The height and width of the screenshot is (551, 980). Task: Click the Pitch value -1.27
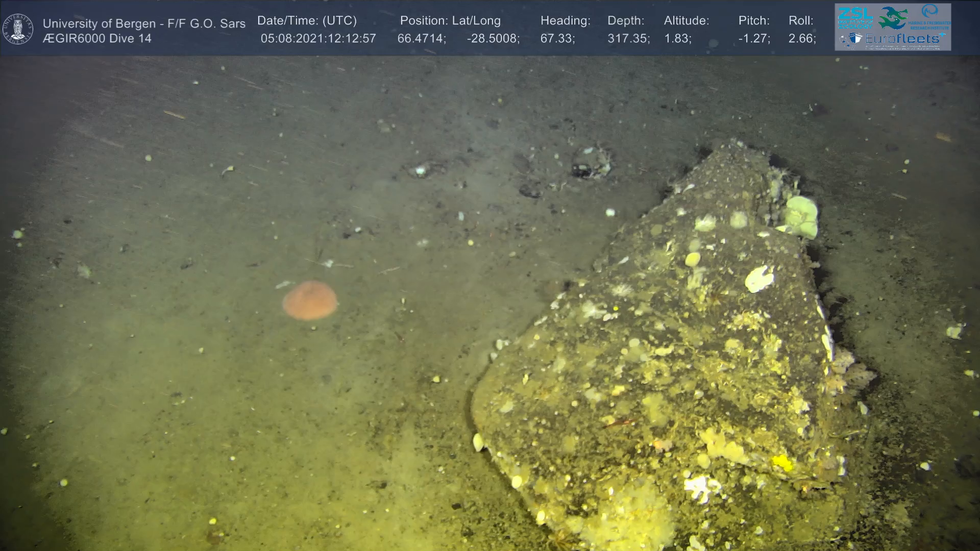coord(754,38)
